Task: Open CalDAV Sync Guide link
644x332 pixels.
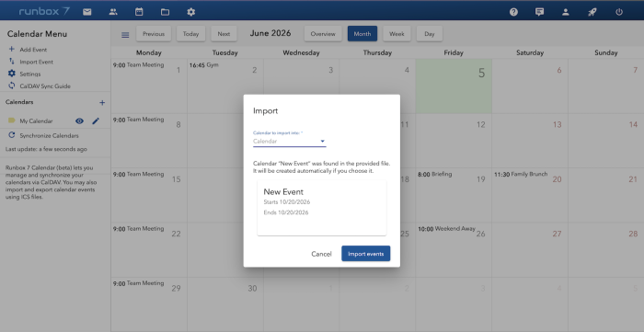Action: tap(45, 86)
